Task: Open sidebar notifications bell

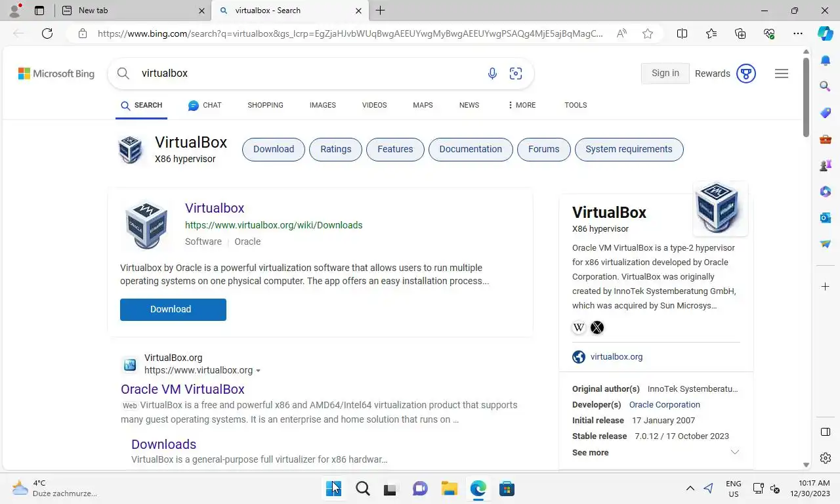Action: (826, 60)
